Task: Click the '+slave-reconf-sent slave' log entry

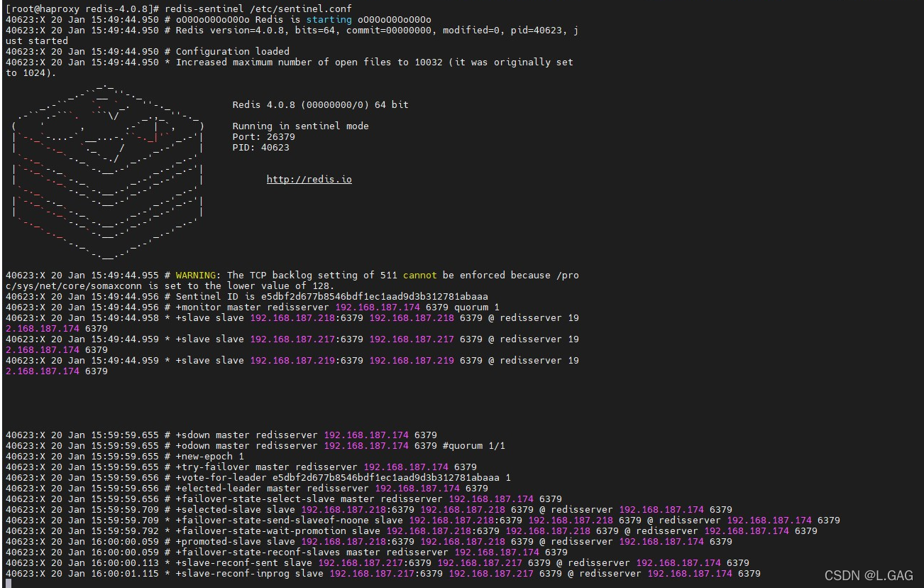Action: pyautogui.click(x=377, y=562)
